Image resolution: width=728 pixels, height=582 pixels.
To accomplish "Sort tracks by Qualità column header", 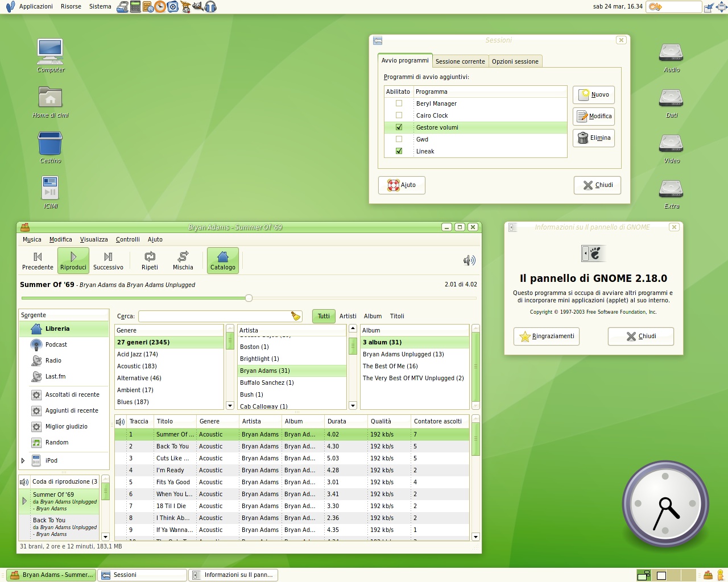I will [x=389, y=421].
